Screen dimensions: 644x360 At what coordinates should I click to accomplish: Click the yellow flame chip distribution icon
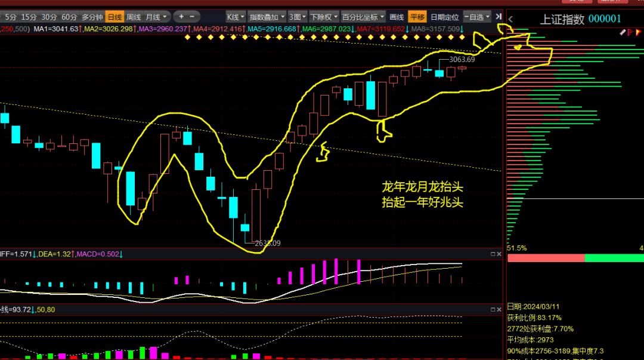click(638, 32)
